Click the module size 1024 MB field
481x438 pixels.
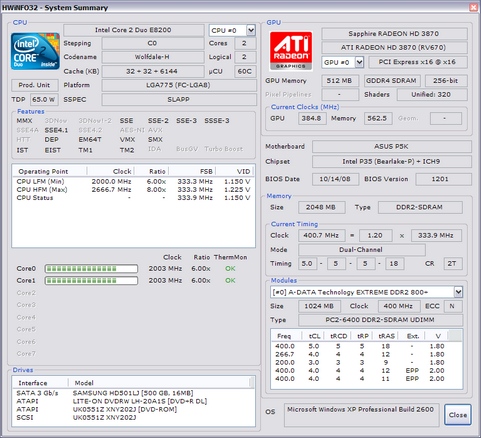(x=319, y=306)
